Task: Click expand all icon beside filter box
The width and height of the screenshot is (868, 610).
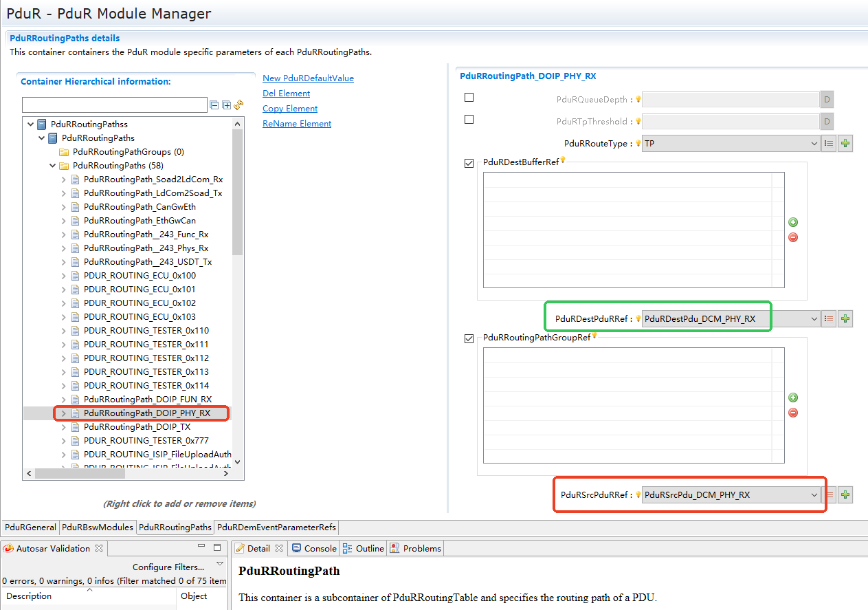Action: coord(226,105)
